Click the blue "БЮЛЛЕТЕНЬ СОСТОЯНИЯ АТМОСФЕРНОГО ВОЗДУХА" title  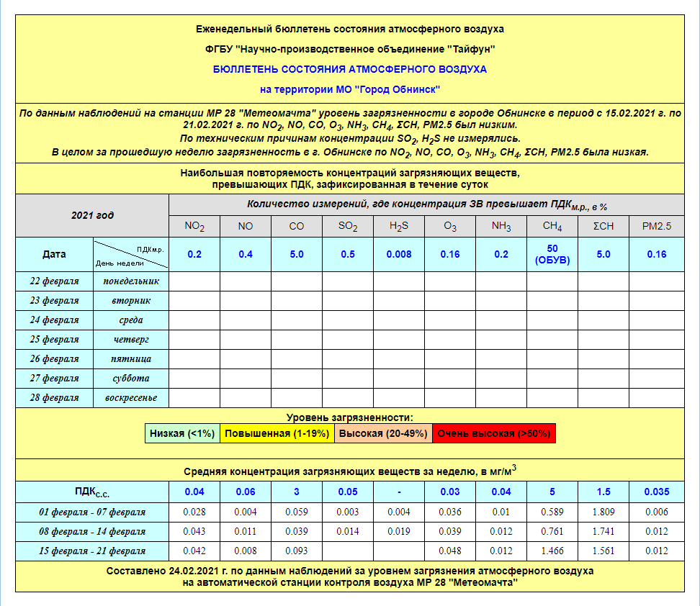click(x=350, y=69)
